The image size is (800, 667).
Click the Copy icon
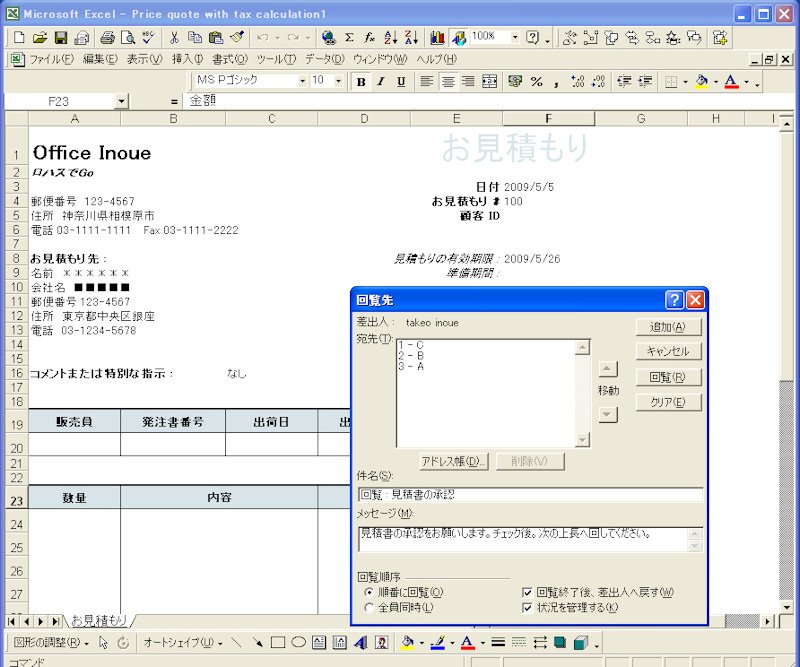(x=194, y=37)
